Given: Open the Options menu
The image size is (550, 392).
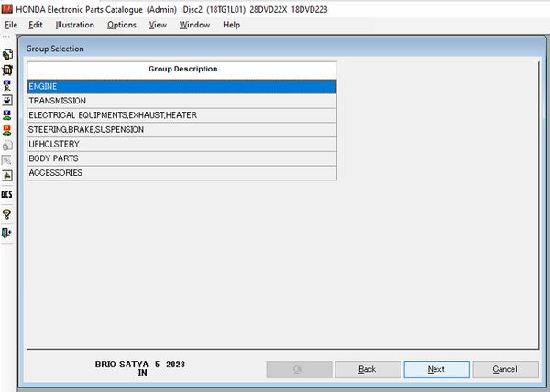Looking at the screenshot, I should 121,25.
